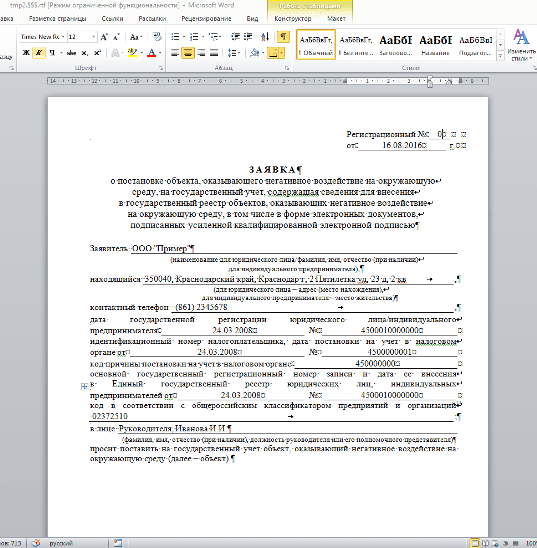
Task: Align text to the left
Action: click(175, 53)
